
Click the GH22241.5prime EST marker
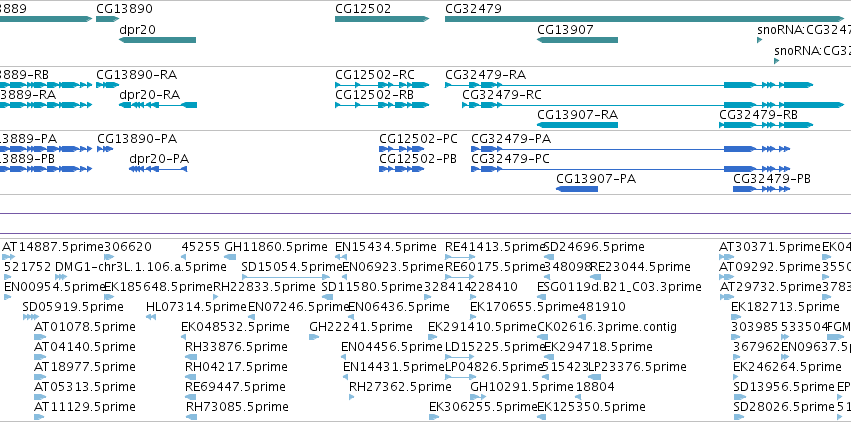tap(314, 337)
